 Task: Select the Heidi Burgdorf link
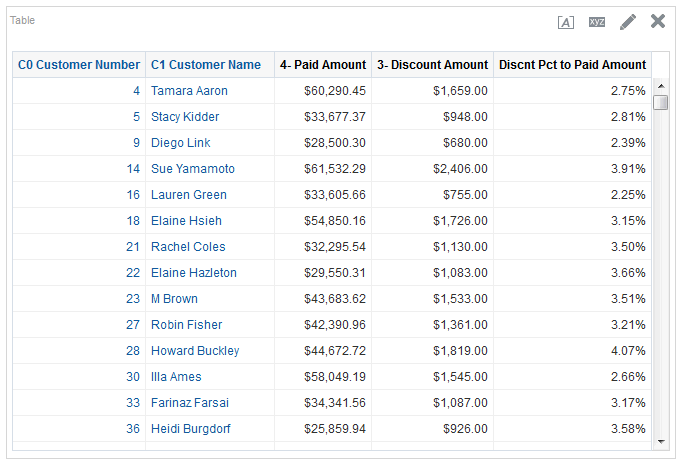(192, 429)
